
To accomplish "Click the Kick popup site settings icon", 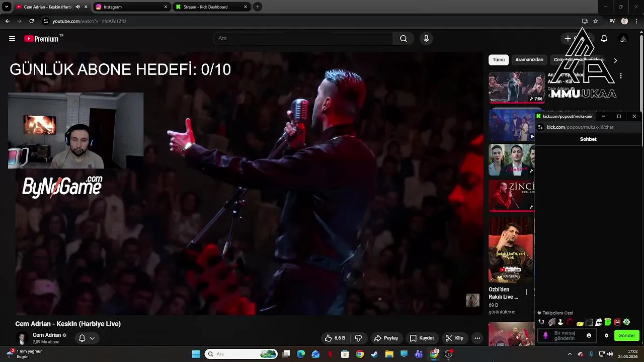I will tap(540, 127).
